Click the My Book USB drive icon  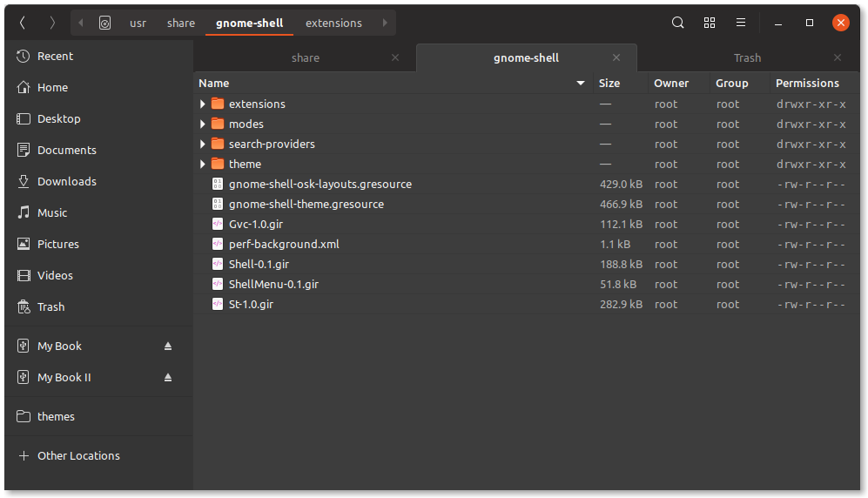23,346
